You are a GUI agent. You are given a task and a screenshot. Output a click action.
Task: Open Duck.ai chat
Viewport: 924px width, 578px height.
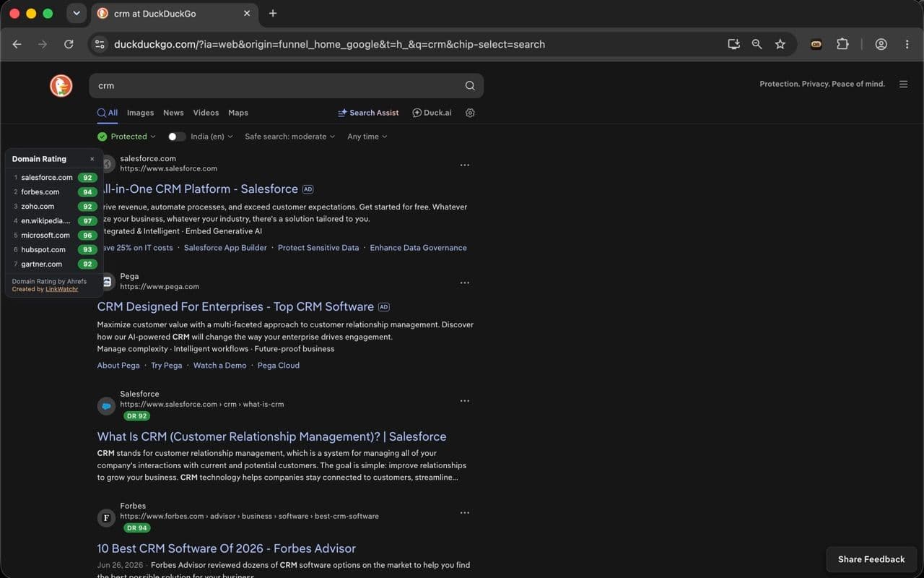coord(432,113)
